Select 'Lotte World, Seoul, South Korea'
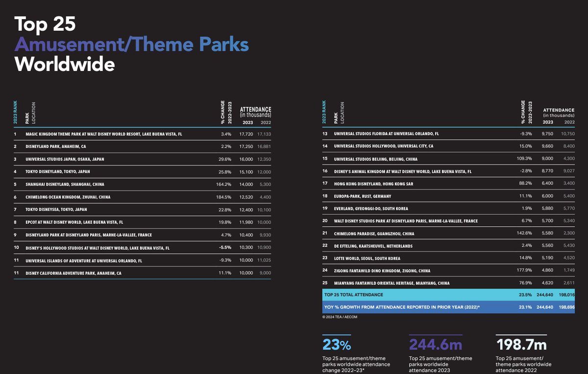The height and width of the screenshot is (374, 588). (x=367, y=259)
